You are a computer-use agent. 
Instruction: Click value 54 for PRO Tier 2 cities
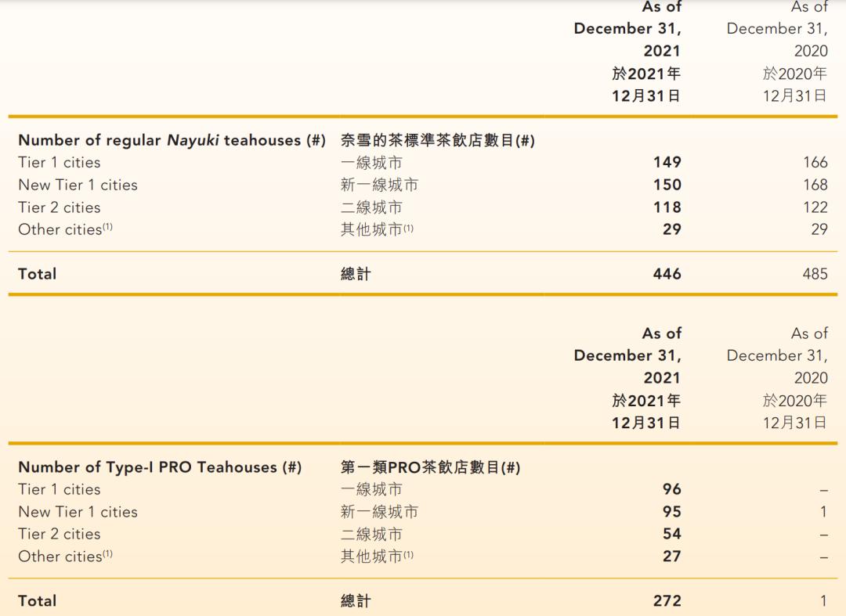coord(672,534)
